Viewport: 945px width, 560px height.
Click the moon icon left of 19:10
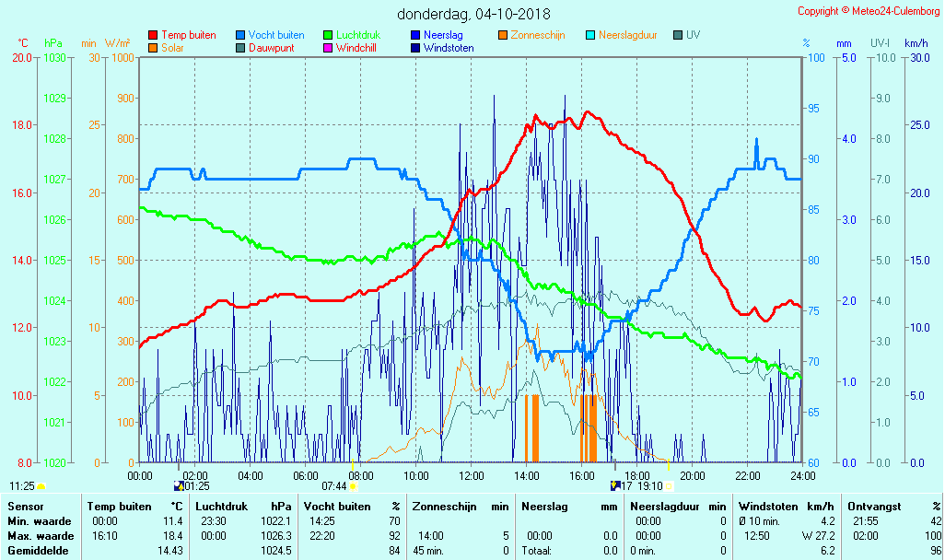pyautogui.click(x=615, y=485)
